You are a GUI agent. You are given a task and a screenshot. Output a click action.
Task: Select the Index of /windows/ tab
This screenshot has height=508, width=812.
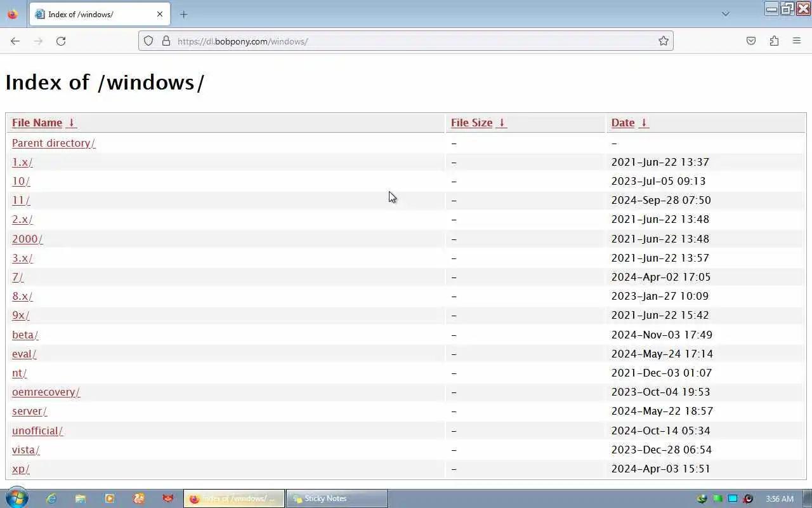coord(100,14)
